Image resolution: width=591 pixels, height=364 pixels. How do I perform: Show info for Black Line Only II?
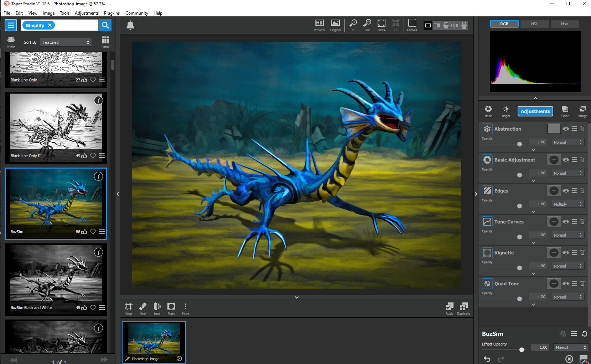click(x=98, y=101)
